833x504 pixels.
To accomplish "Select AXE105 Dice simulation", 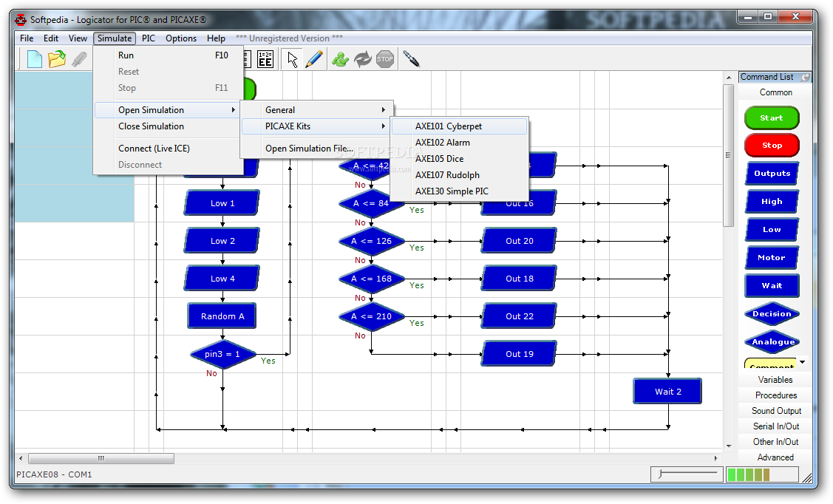I will click(x=460, y=159).
